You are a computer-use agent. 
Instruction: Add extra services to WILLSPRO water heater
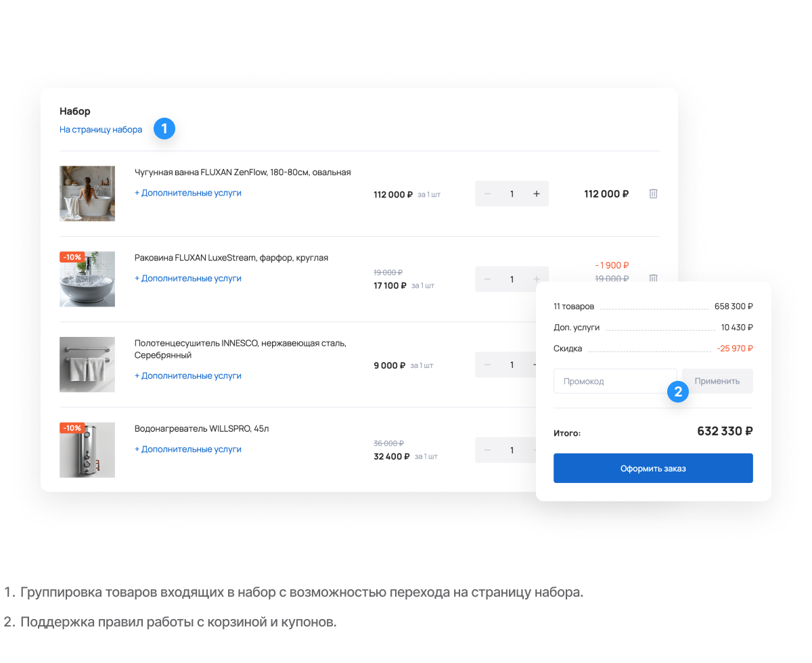point(188,449)
